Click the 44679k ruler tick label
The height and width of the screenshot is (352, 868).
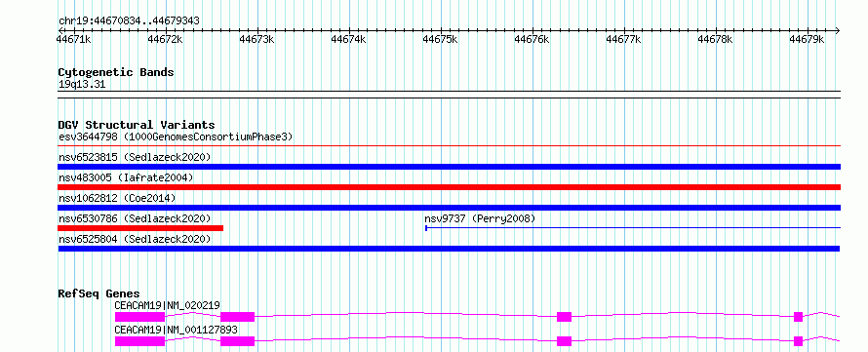click(x=808, y=39)
